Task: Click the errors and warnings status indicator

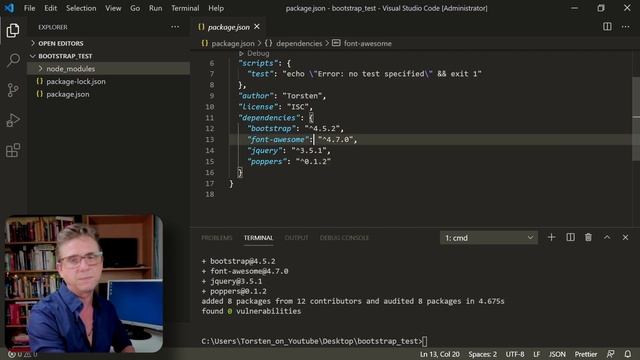Action: pos(22,354)
